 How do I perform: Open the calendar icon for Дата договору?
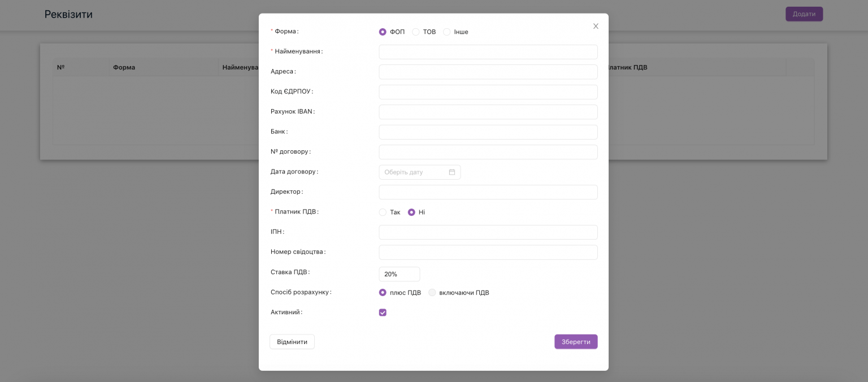click(452, 172)
